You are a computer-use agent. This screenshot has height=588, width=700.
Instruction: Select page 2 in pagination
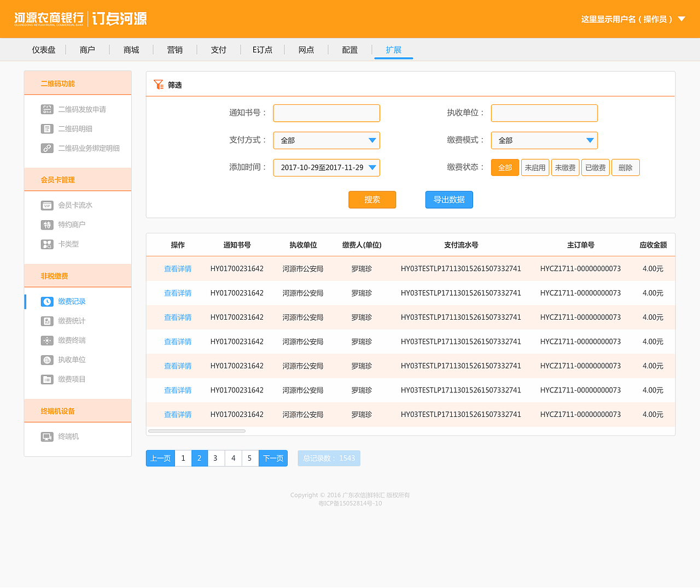pyautogui.click(x=200, y=458)
